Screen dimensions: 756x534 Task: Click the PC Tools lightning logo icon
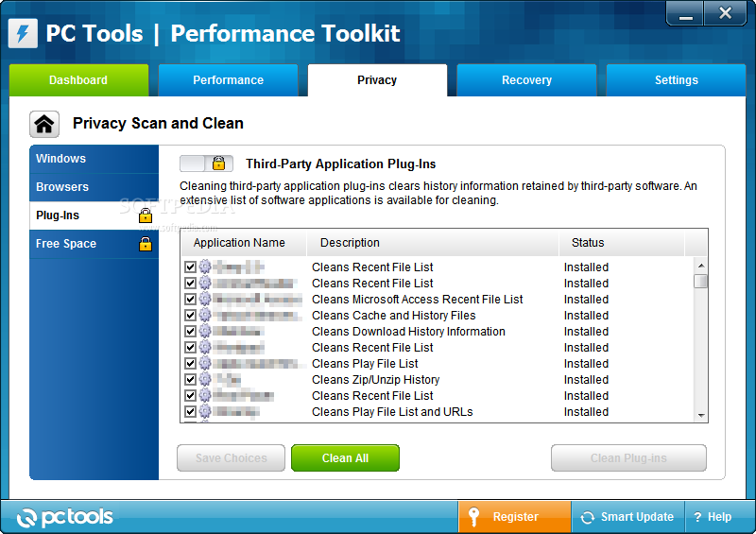pyautogui.click(x=23, y=33)
